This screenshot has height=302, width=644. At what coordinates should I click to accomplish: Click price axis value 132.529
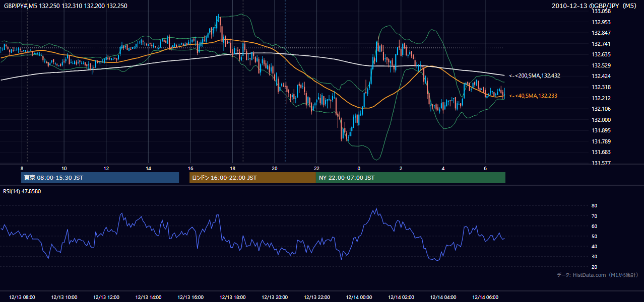(x=601, y=65)
